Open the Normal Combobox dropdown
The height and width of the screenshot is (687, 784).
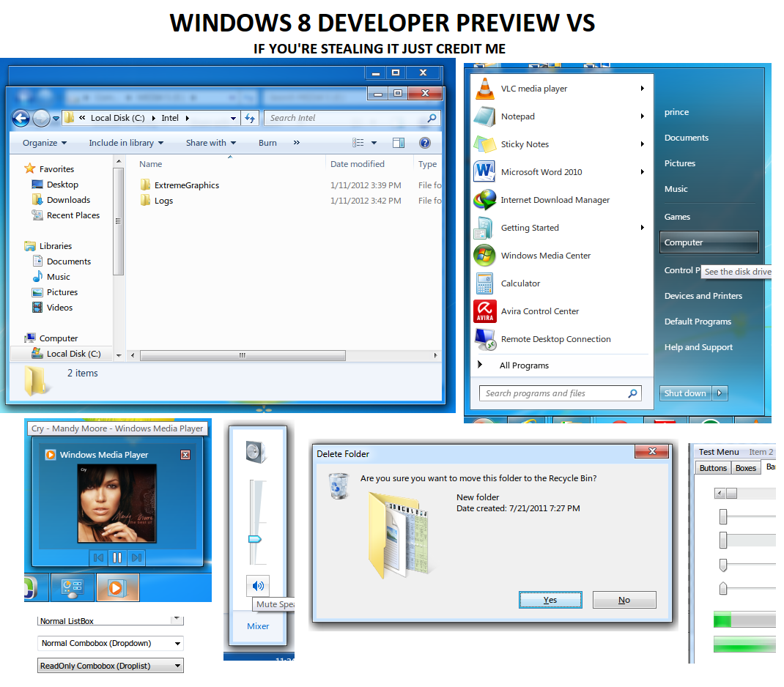[178, 643]
